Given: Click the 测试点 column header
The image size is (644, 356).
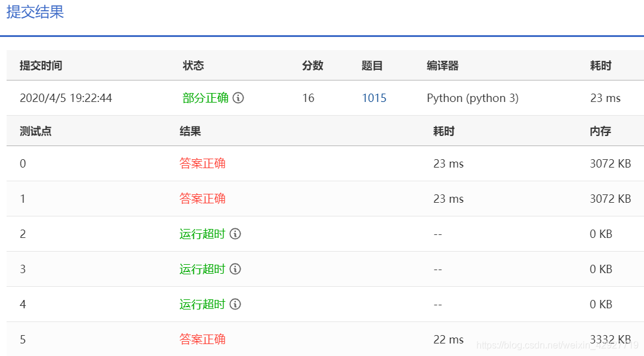Looking at the screenshot, I should [35, 131].
